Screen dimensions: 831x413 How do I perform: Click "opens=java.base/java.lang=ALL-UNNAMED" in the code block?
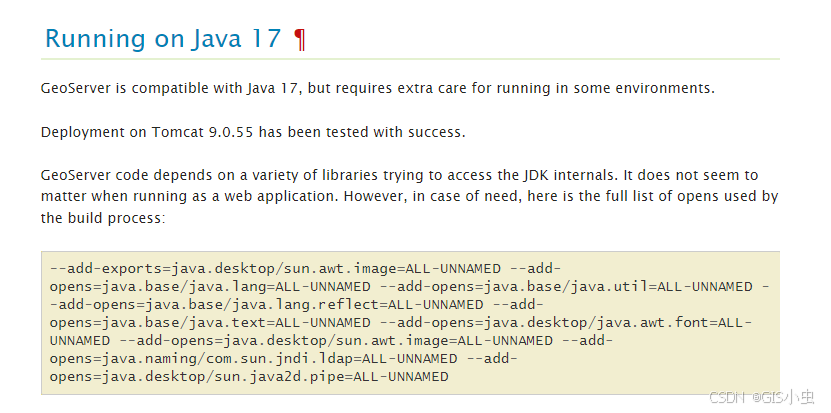[210, 287]
